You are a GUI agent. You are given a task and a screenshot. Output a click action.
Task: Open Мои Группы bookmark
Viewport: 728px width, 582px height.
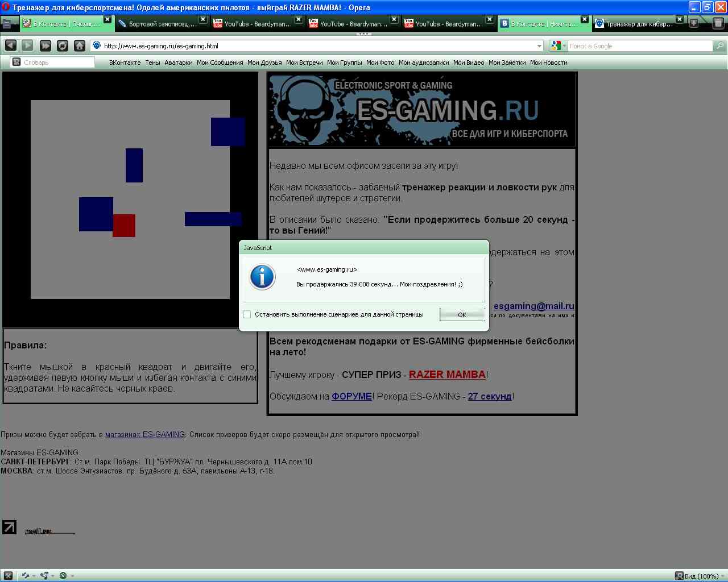coord(344,63)
